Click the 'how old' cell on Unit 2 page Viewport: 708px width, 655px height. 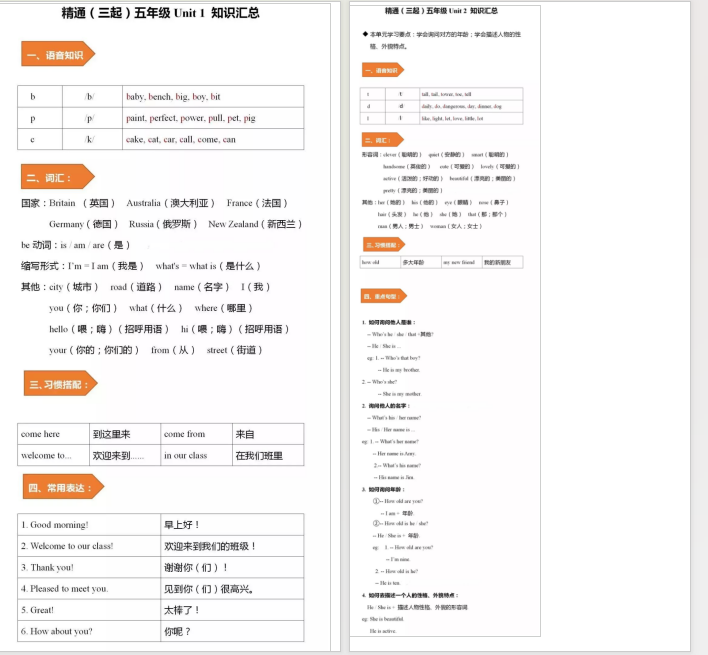[380, 262]
